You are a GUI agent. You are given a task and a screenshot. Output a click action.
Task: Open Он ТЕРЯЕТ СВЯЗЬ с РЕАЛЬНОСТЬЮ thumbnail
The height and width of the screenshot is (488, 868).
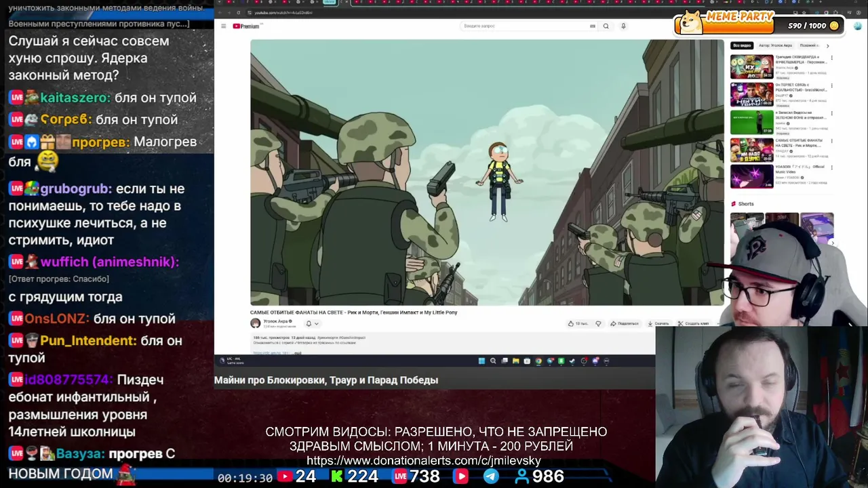coord(752,94)
